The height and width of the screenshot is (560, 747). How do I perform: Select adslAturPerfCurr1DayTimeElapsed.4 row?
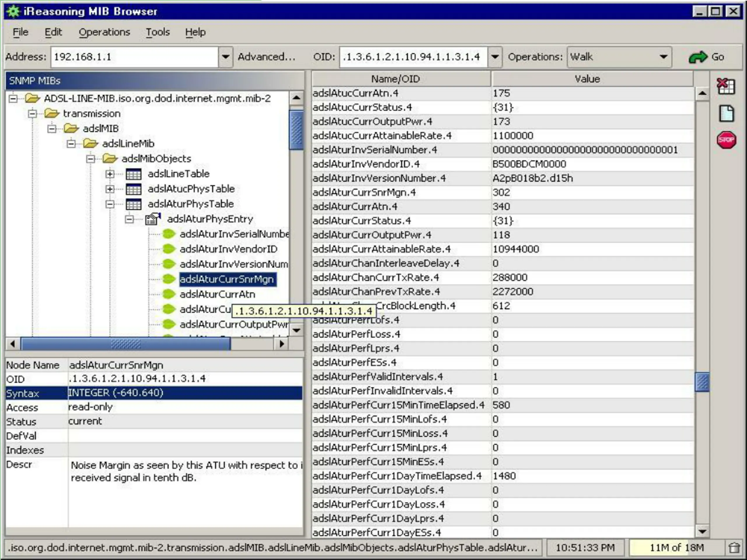503,476
